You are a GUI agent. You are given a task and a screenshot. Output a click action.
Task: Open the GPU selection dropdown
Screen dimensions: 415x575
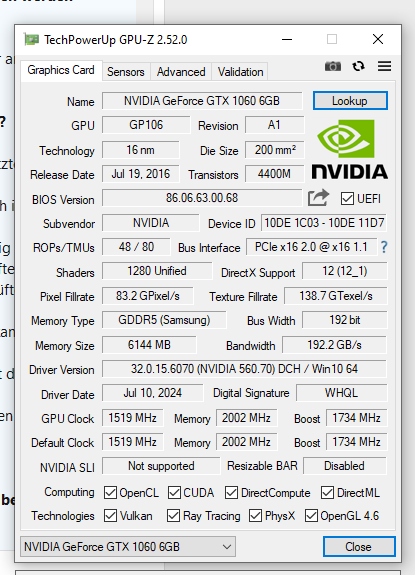coord(128,547)
